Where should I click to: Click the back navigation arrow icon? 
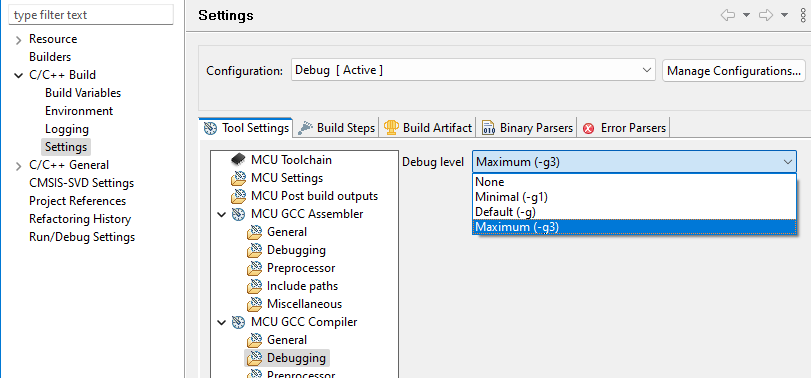(728, 15)
